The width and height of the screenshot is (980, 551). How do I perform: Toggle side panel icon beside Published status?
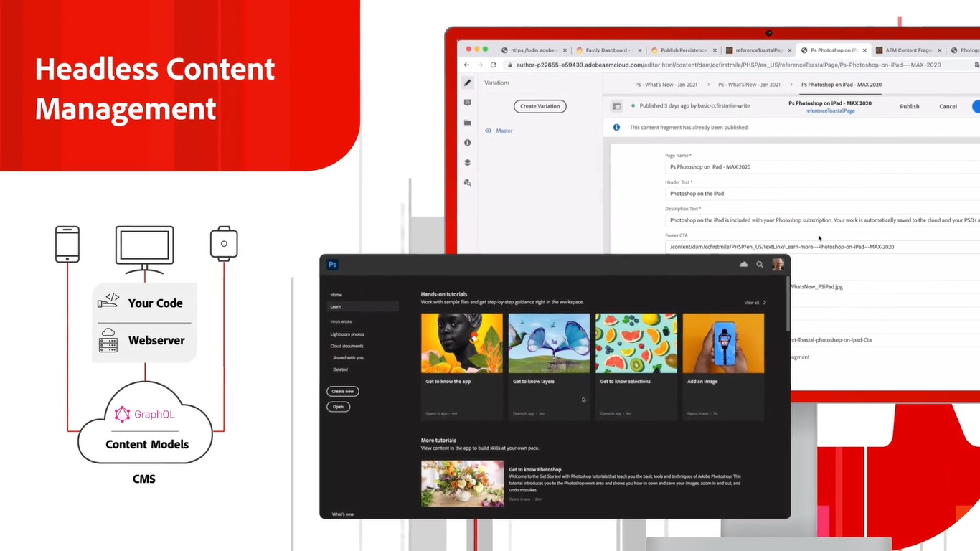point(616,106)
